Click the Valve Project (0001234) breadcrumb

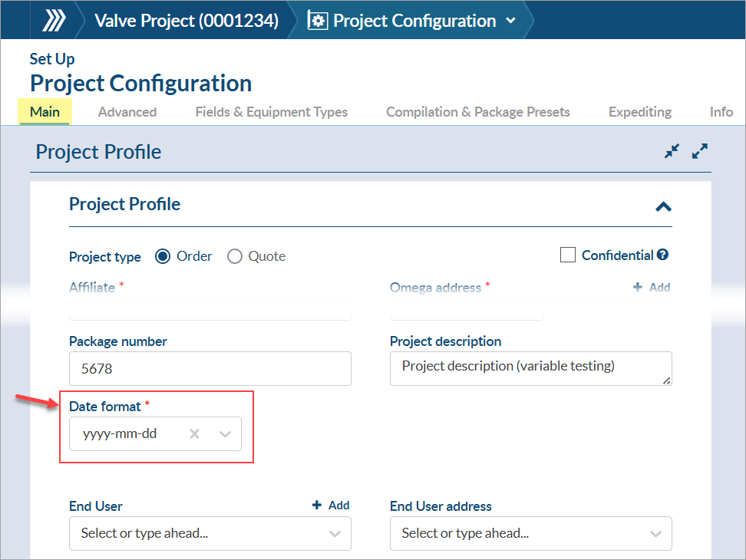pos(186,21)
